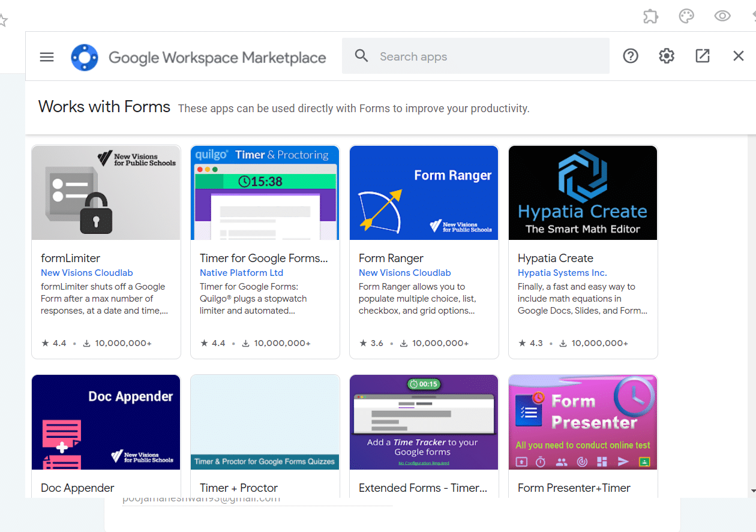Focus the Search apps field
756x532 pixels.
coord(476,56)
